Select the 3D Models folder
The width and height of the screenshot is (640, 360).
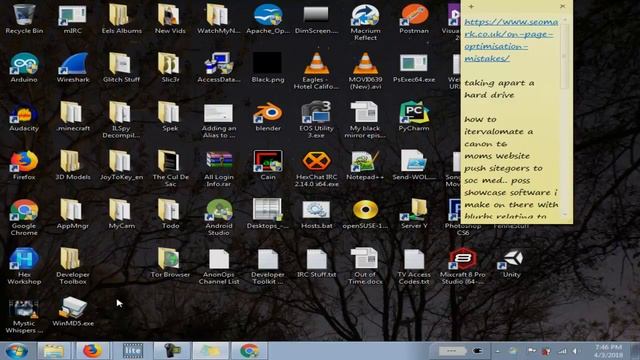click(73, 165)
